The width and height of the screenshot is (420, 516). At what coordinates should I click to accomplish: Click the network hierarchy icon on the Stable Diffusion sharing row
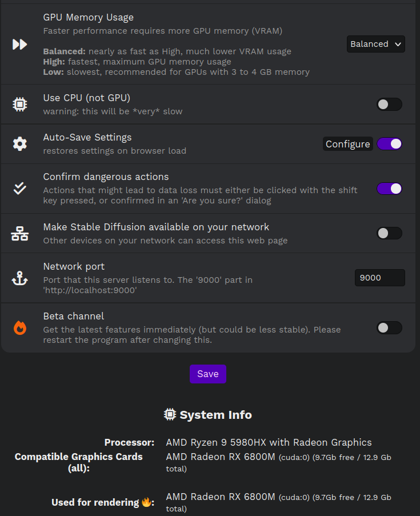click(20, 233)
